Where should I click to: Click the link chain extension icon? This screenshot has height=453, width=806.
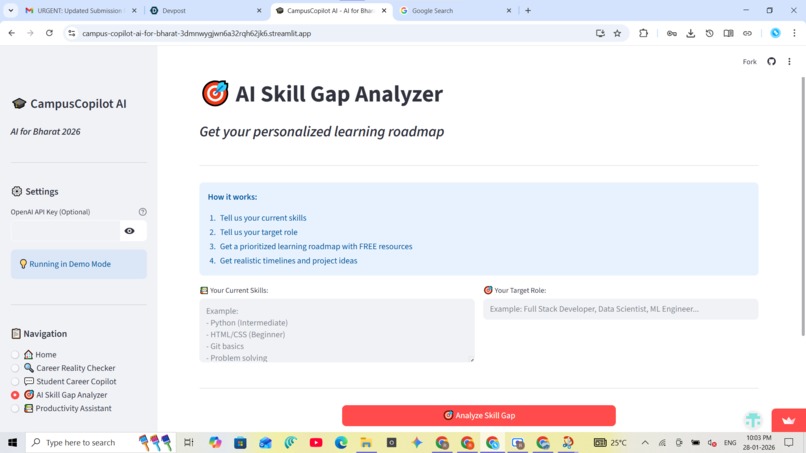[x=747, y=33]
